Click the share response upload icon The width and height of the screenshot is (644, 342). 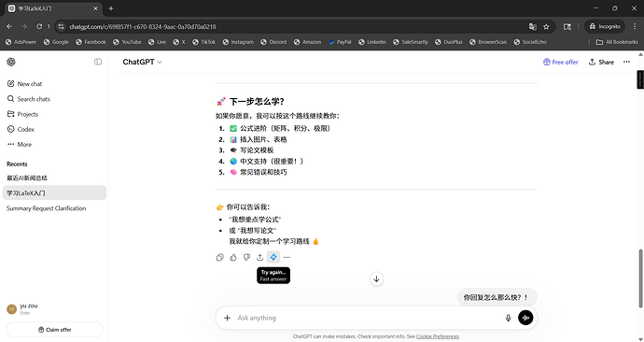260,257
